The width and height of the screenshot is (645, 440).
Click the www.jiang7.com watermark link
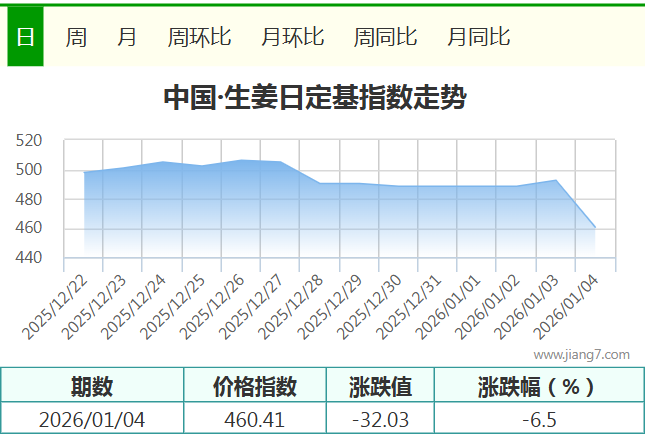pyautogui.click(x=581, y=354)
